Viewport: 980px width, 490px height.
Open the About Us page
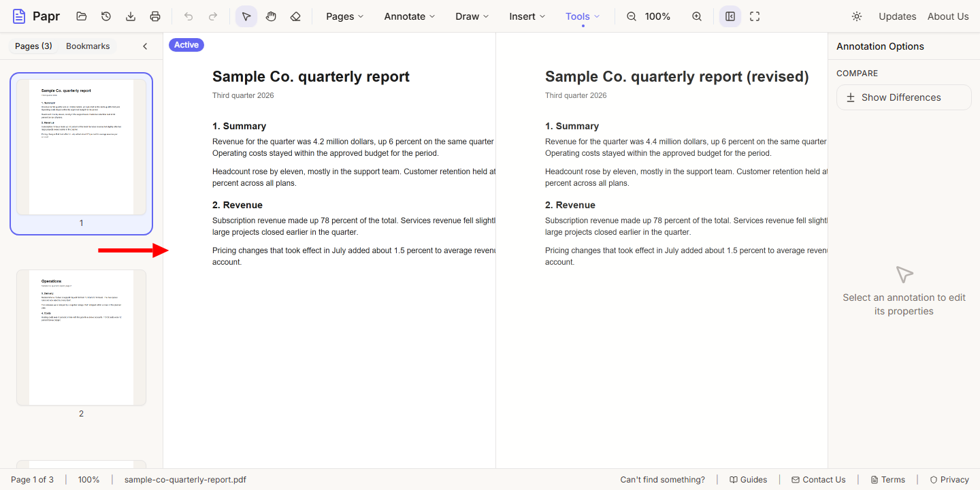(x=948, y=16)
